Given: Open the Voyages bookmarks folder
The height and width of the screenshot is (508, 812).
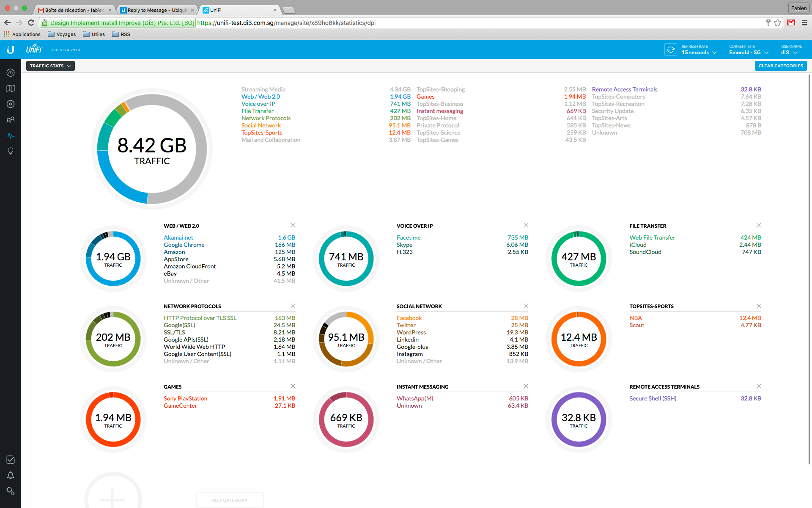Looking at the screenshot, I should (62, 34).
